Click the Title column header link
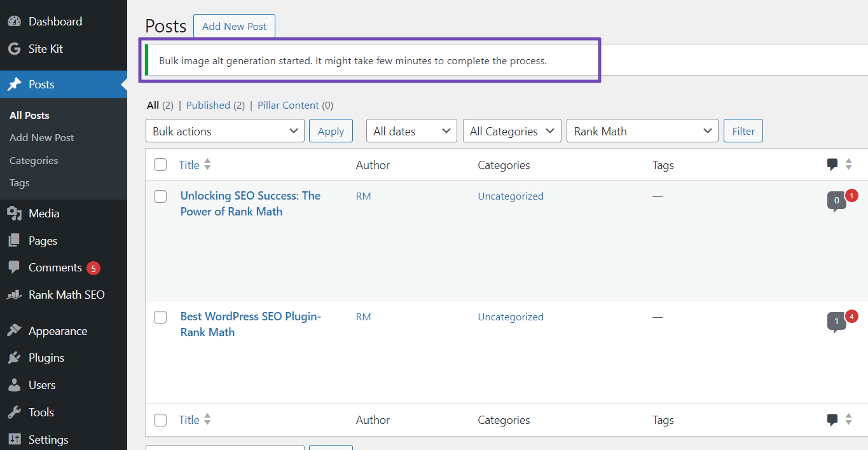The width and height of the screenshot is (868, 450). [189, 165]
